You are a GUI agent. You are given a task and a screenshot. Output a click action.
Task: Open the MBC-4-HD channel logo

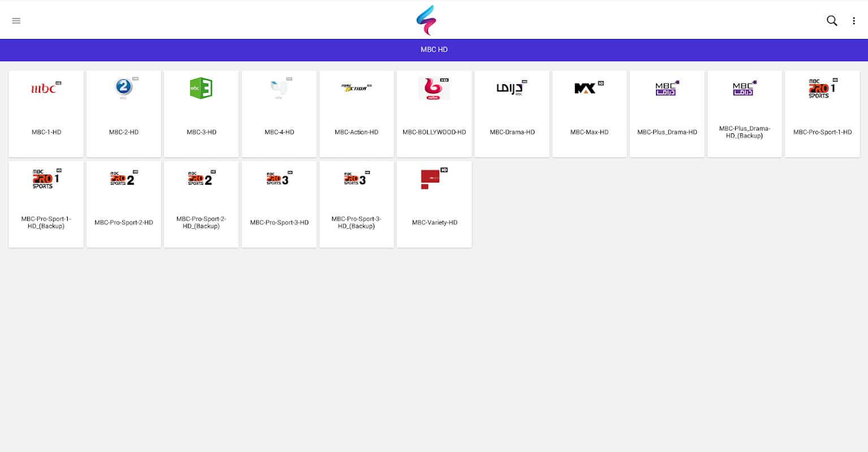280,88
